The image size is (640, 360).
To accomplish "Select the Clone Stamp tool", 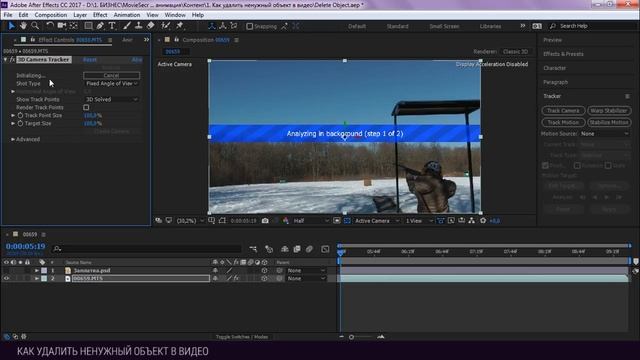I will (139, 26).
